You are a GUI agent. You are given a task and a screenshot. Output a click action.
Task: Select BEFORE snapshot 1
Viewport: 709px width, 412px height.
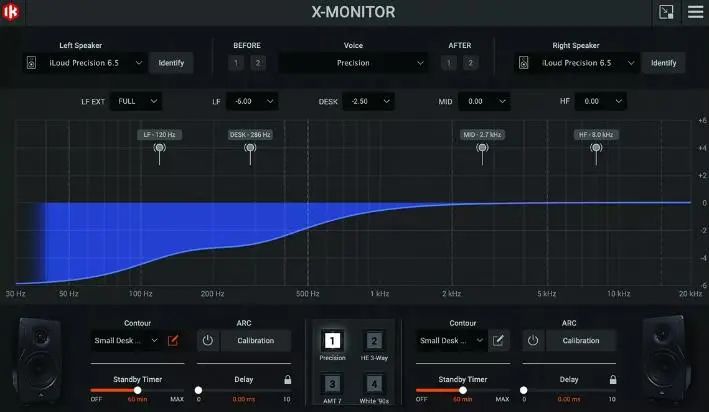[236, 63]
